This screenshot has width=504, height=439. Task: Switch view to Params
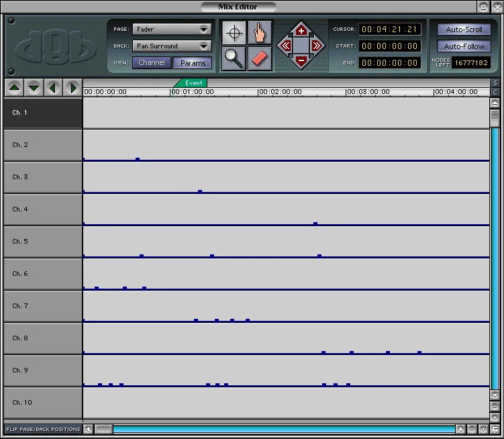coord(193,62)
